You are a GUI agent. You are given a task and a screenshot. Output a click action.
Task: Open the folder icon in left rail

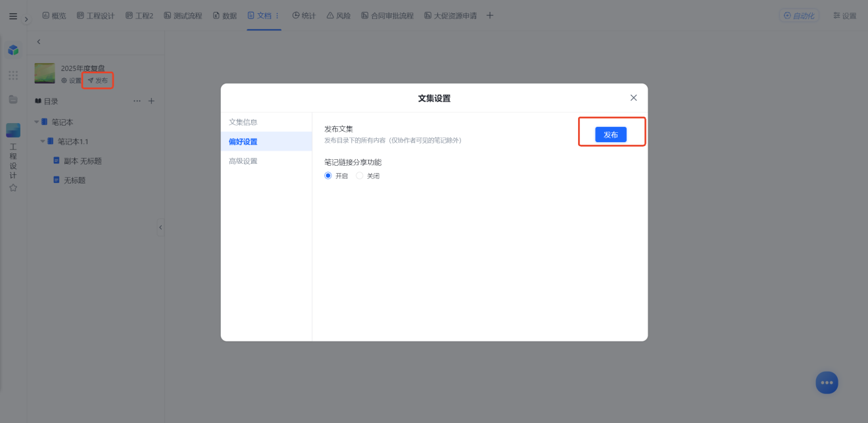coord(13,99)
